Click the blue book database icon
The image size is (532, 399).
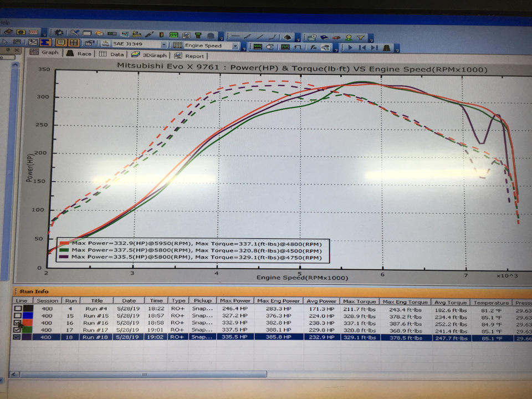point(324,37)
